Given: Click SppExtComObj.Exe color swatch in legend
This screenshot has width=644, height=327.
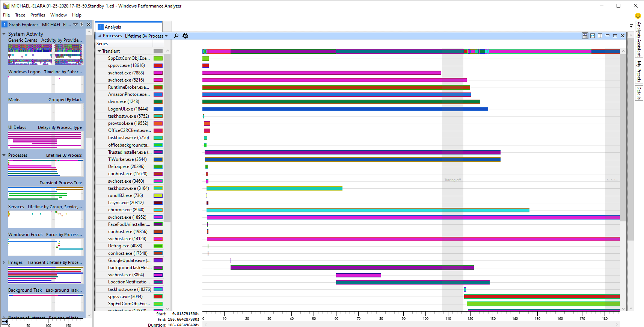Looking at the screenshot, I should [x=158, y=58].
